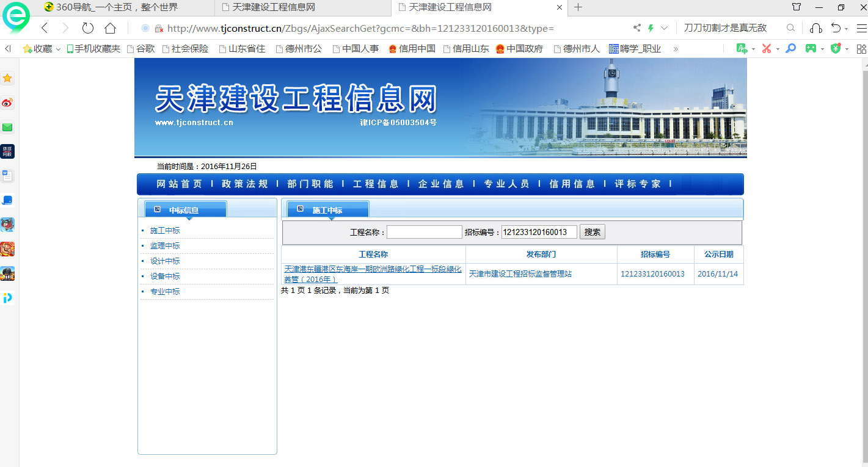The width and height of the screenshot is (868, 467).
Task: Click the address bar URL
Action: (360, 28)
